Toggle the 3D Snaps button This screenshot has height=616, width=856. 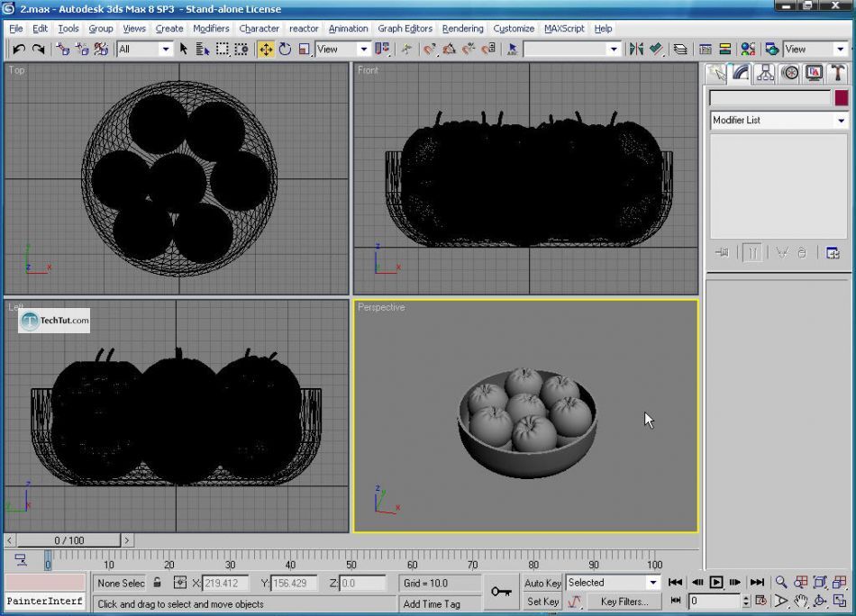coord(430,50)
